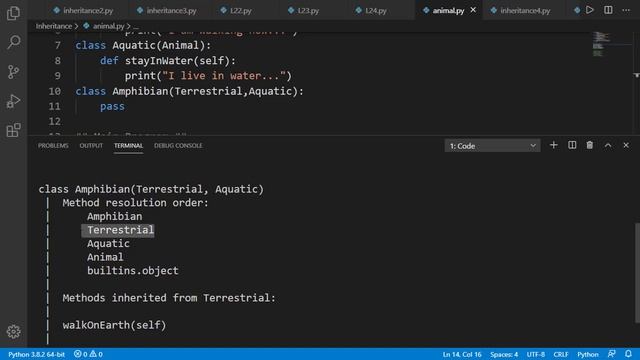This screenshot has height=360, width=640.
Task: Open the PROBLEMS panel tab
Action: [53, 146]
